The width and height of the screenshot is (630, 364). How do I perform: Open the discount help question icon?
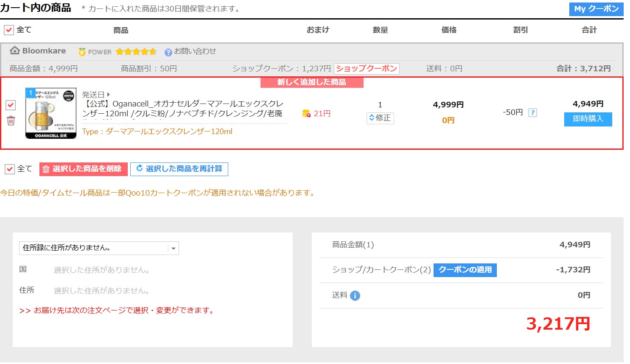[x=532, y=112]
